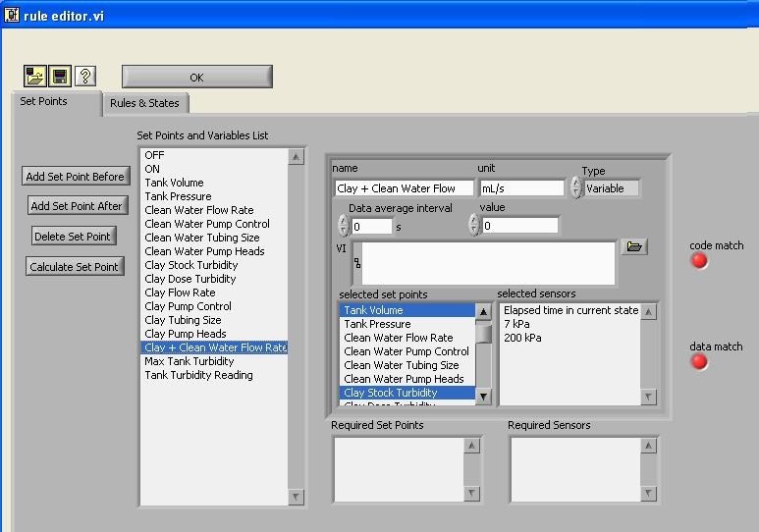Click the value stepper arrows

(x=474, y=225)
